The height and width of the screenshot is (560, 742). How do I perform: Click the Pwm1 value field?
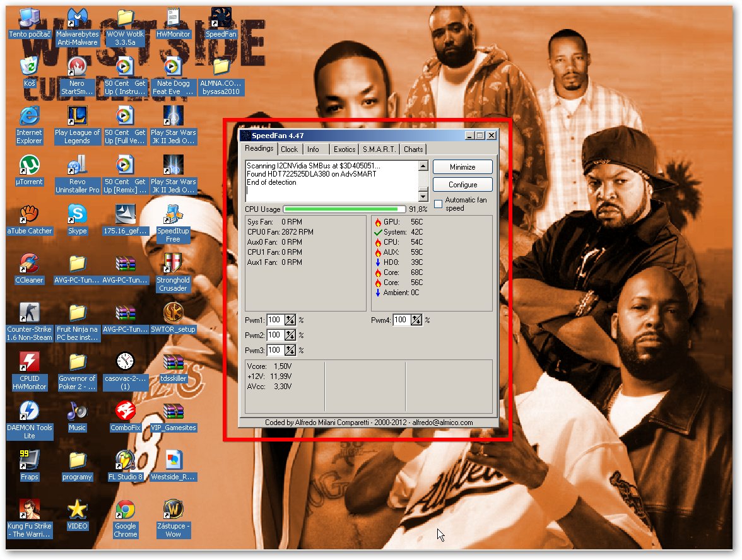click(276, 320)
